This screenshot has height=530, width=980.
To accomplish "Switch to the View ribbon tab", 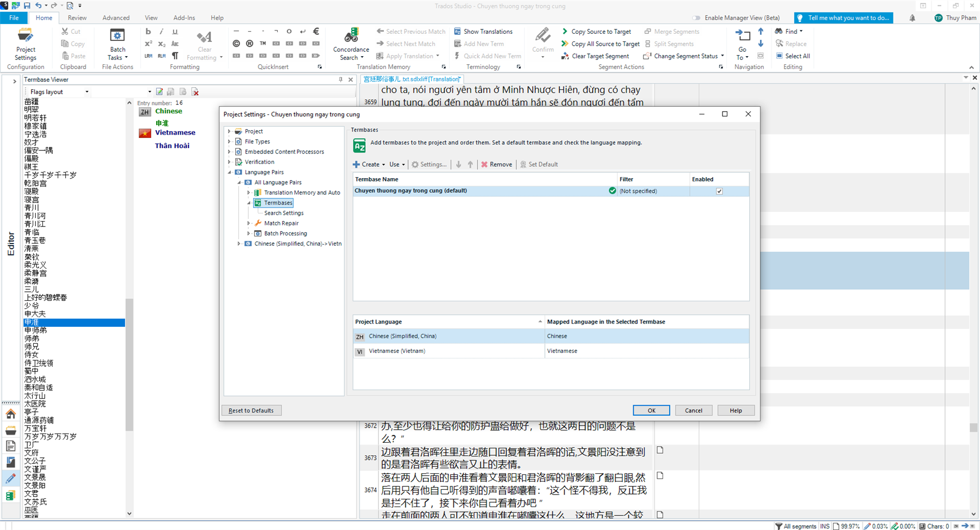I will point(151,18).
